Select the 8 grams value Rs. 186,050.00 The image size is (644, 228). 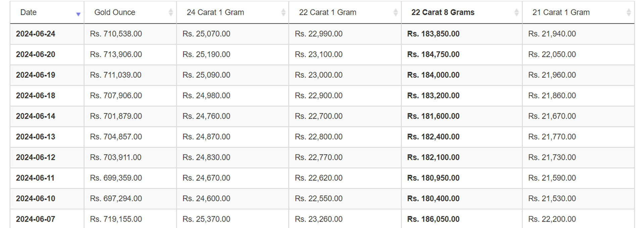coord(433,219)
